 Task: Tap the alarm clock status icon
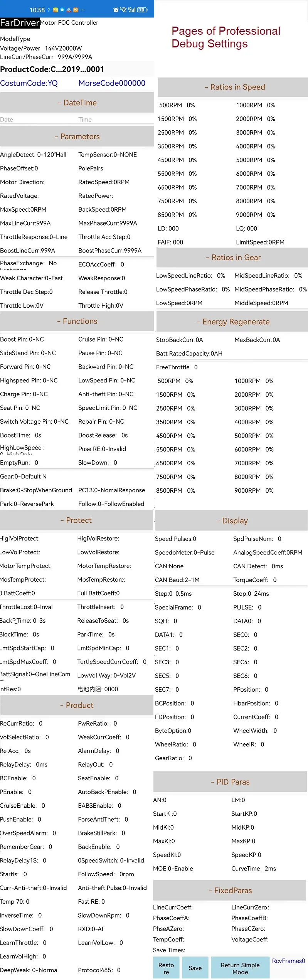116,10
